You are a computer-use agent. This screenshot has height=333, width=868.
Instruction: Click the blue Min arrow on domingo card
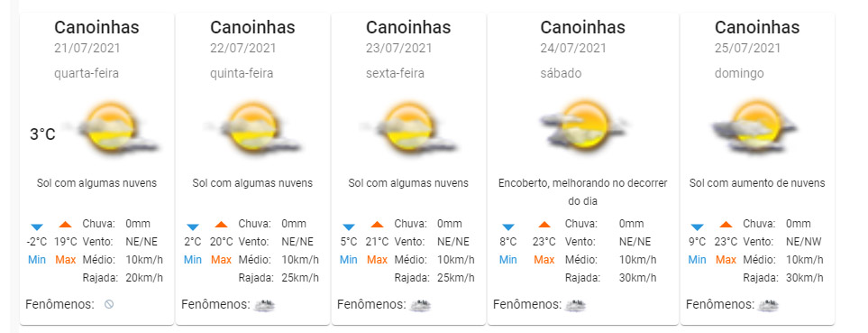coord(698,227)
